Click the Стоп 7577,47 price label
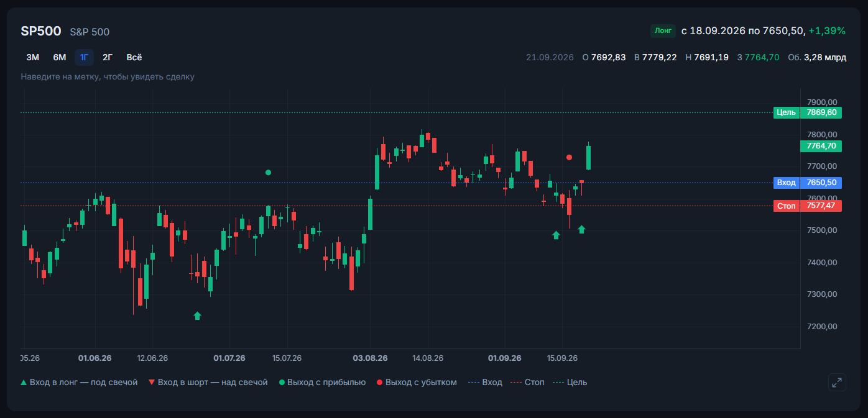Viewport: 868px width, 418px height. tap(808, 206)
